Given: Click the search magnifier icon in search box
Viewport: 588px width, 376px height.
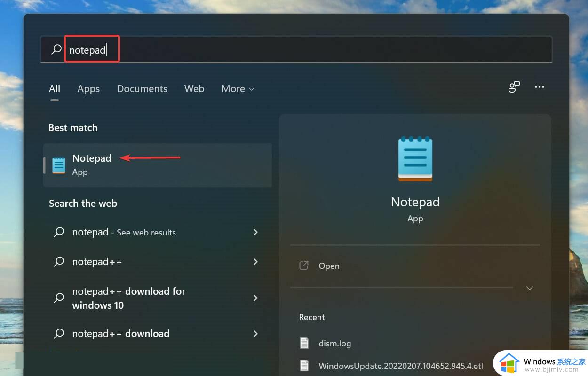Looking at the screenshot, I should pyautogui.click(x=56, y=49).
